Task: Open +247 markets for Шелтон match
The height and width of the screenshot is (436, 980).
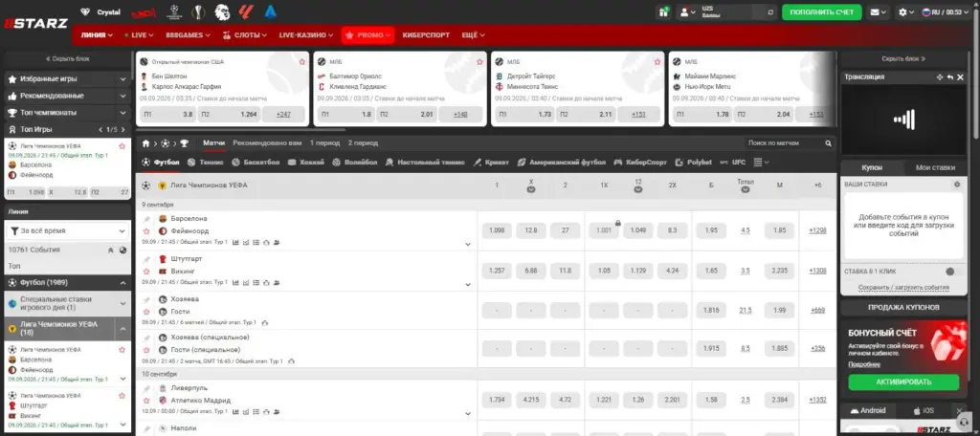Action: coord(283,115)
